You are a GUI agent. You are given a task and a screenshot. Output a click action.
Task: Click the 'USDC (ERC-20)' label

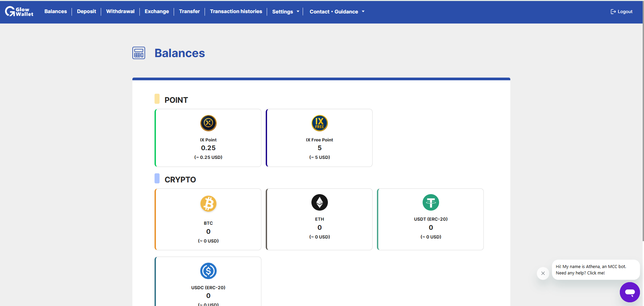[208, 288]
